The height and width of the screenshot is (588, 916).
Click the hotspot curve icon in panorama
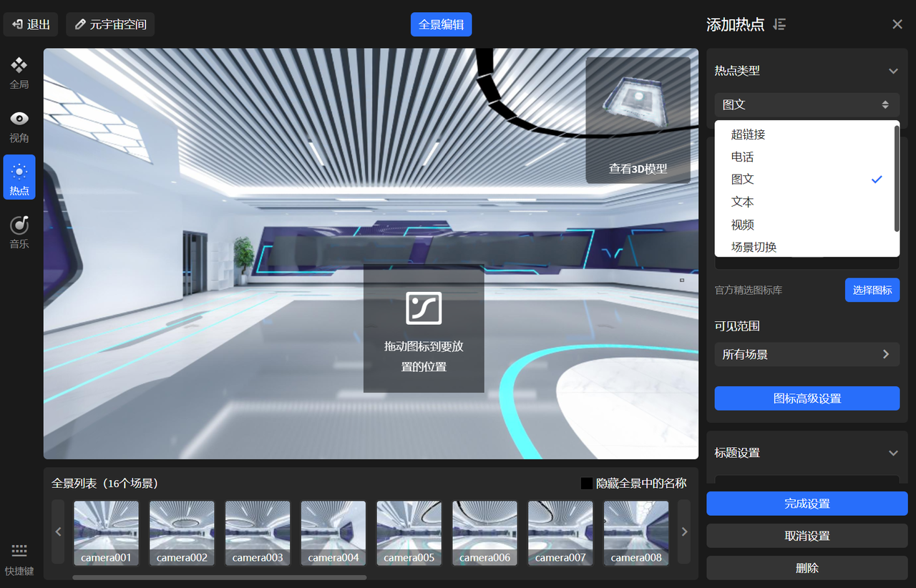pyautogui.click(x=424, y=308)
